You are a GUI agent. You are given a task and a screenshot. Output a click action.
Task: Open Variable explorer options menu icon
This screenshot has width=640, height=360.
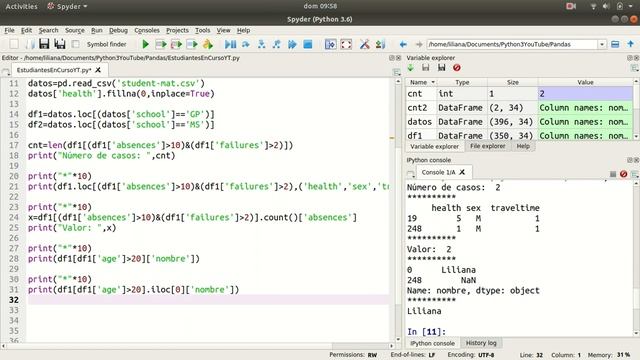tap(634, 68)
